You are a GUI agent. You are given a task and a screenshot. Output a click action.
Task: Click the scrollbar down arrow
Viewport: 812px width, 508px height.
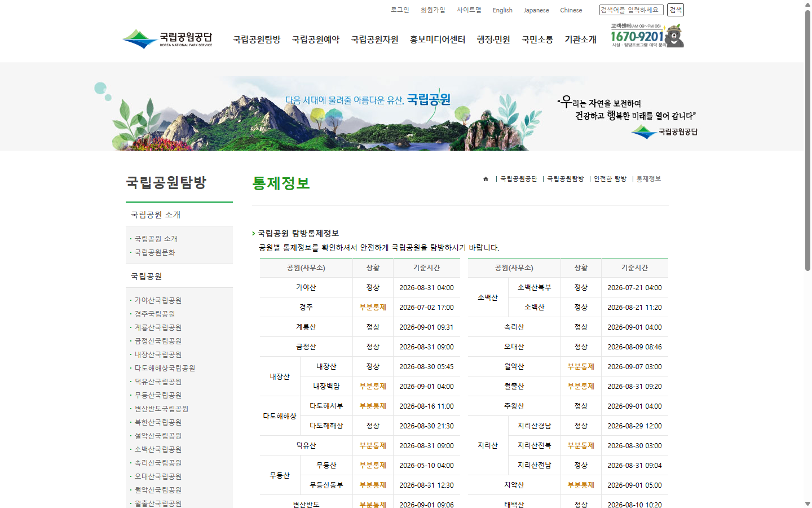(x=807, y=503)
